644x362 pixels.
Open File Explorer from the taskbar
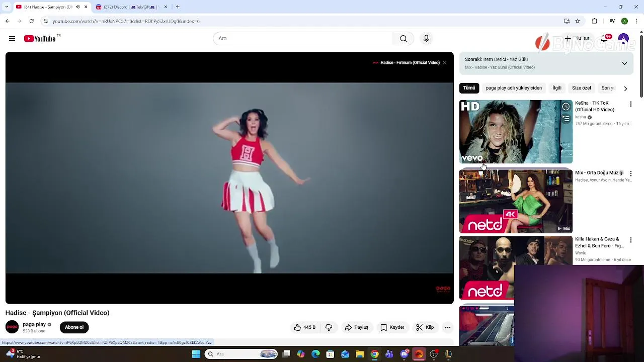(x=360, y=354)
